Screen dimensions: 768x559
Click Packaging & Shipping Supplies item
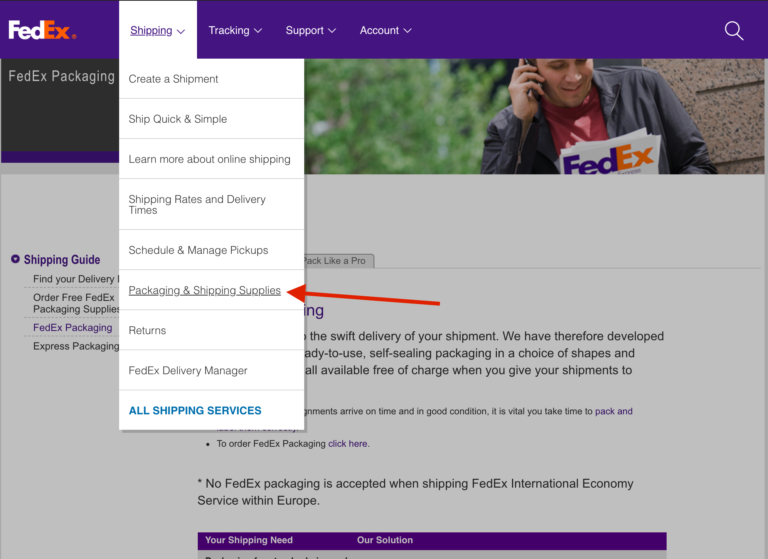tap(204, 290)
